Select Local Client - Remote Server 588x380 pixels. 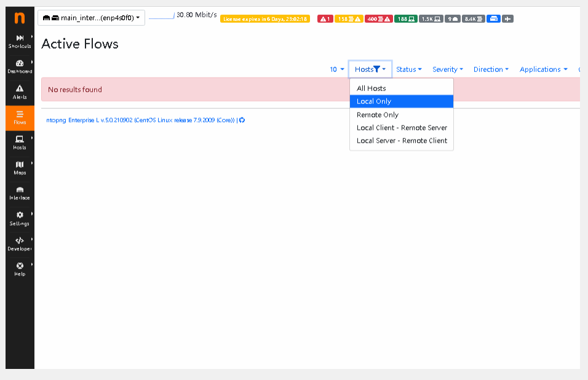(x=402, y=128)
